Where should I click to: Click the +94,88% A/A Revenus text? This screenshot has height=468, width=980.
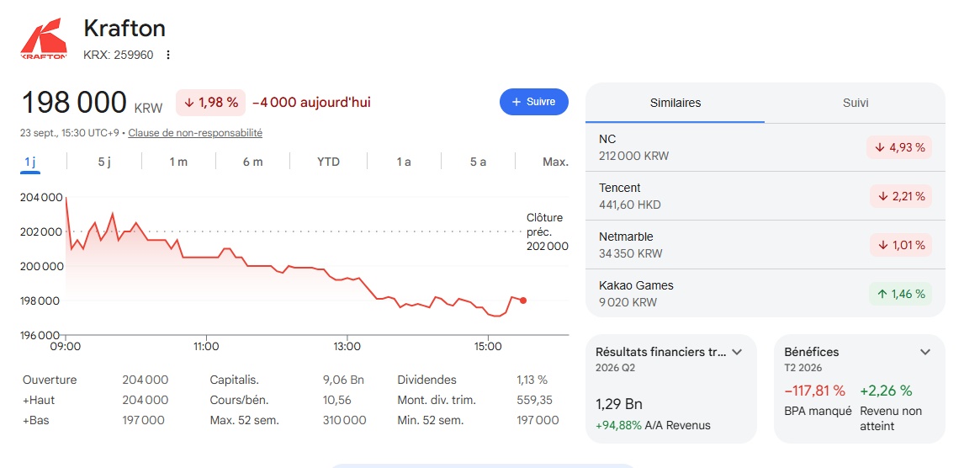click(653, 425)
